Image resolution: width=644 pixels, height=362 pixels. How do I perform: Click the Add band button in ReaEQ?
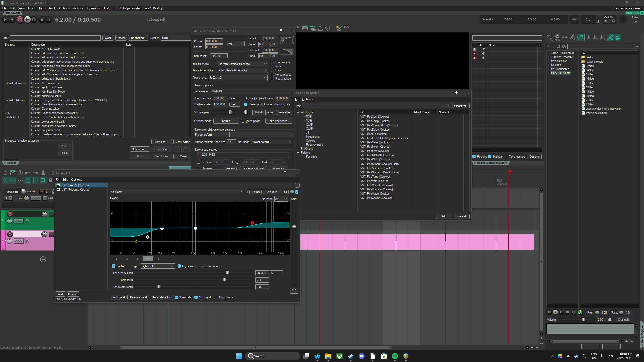click(x=119, y=297)
